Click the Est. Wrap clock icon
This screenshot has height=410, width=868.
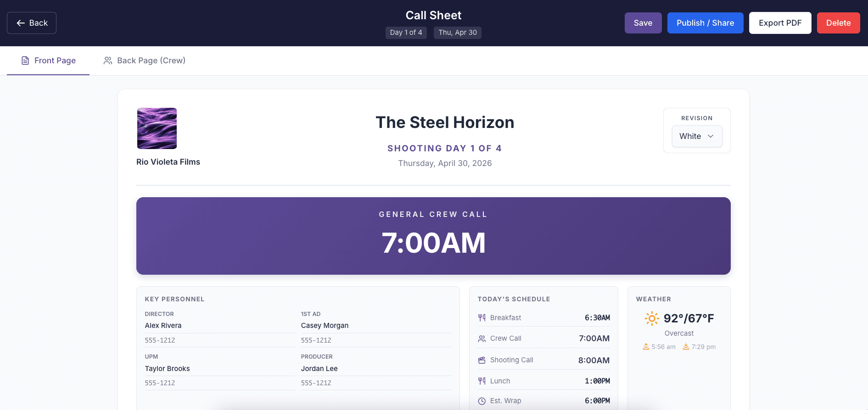[482, 401]
